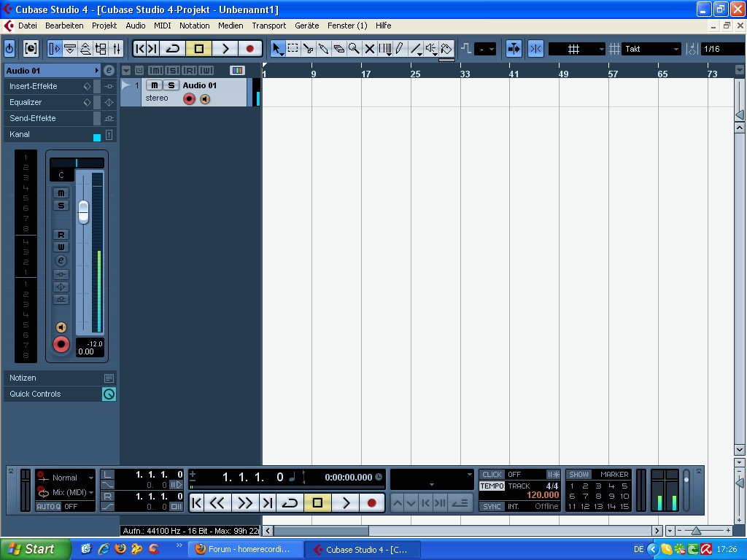Open the Datei menu
Viewport: 747px width, 560px height.
[28, 26]
